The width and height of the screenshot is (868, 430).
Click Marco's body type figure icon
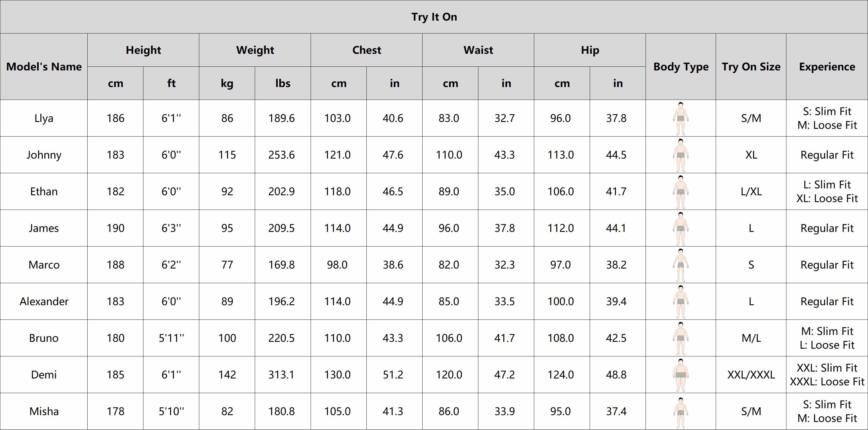(x=680, y=265)
